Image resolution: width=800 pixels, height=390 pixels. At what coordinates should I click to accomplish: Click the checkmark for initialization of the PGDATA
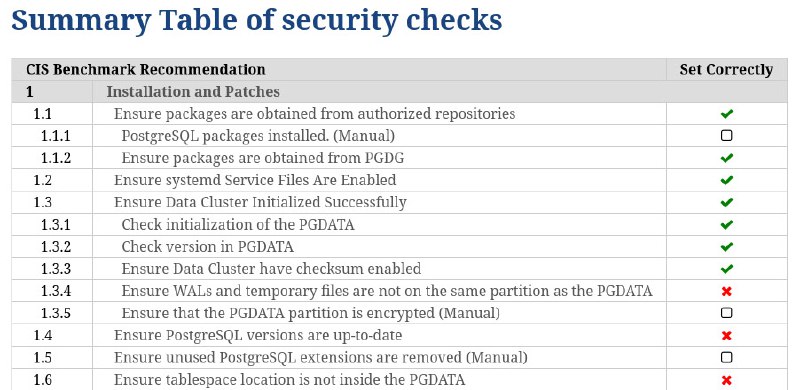[727, 225]
